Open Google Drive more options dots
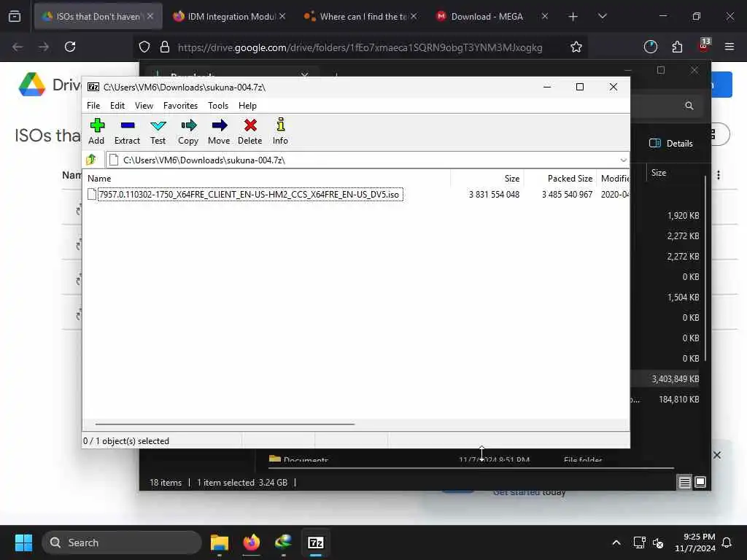 click(719, 175)
